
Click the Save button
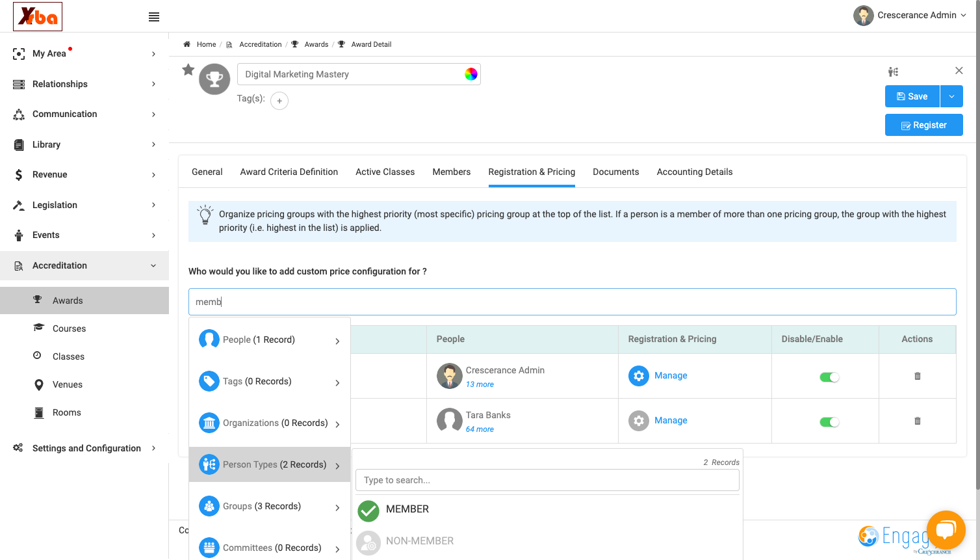tap(912, 96)
